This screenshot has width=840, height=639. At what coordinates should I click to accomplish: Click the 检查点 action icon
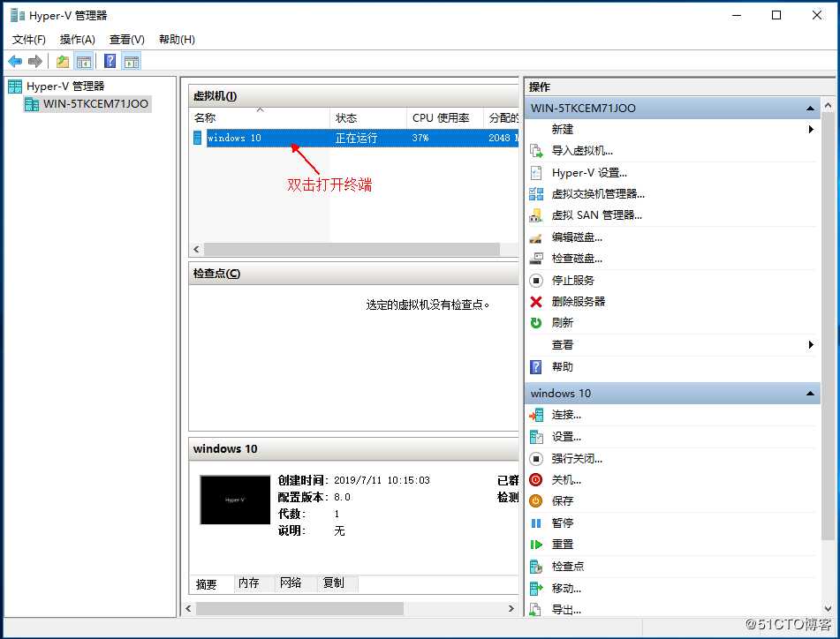pyautogui.click(x=536, y=567)
